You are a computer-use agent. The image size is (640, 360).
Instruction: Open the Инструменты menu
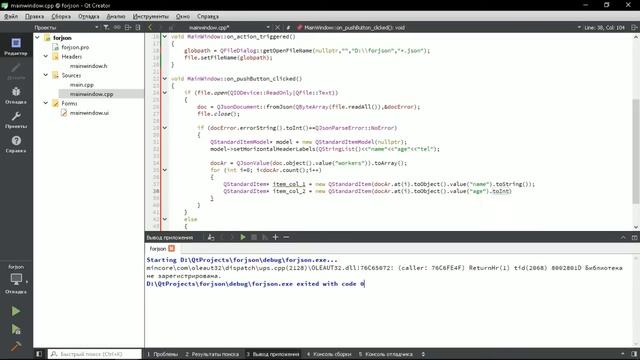tap(151, 16)
